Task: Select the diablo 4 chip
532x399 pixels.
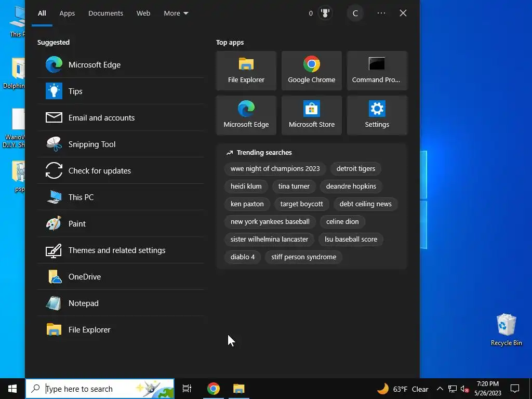Action: (243, 257)
